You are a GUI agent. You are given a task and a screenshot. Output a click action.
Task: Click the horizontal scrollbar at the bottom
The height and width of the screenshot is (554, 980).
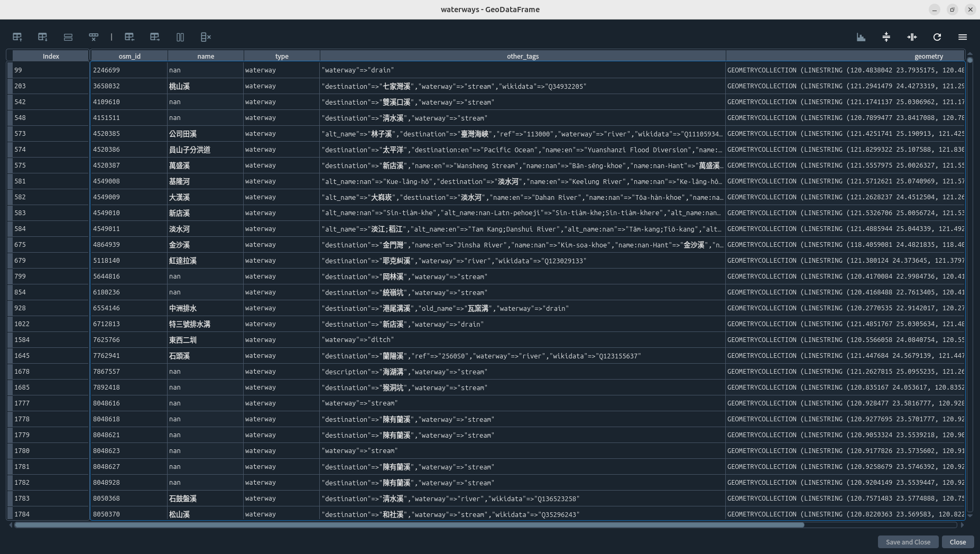pyautogui.click(x=409, y=525)
